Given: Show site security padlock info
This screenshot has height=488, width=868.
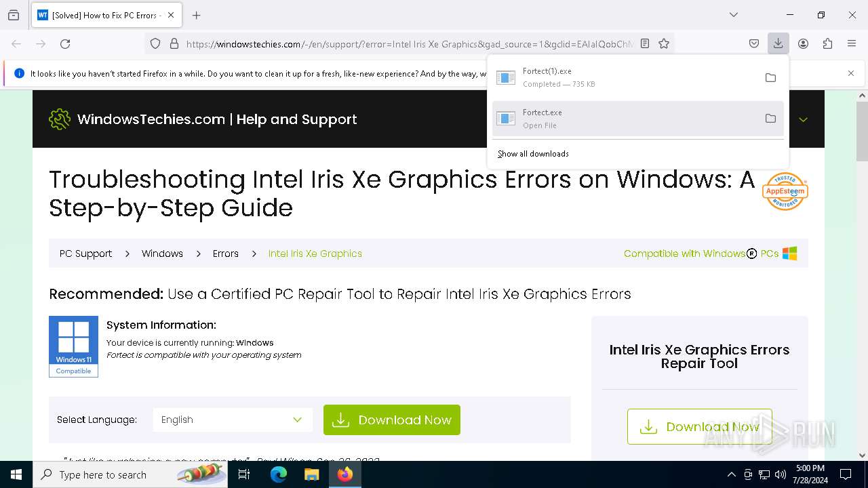Looking at the screenshot, I should (174, 44).
